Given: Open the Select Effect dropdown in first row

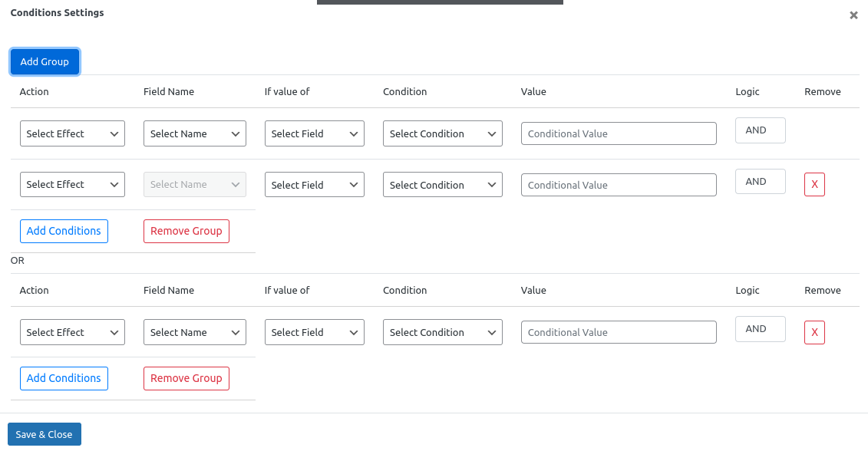Looking at the screenshot, I should click(72, 133).
